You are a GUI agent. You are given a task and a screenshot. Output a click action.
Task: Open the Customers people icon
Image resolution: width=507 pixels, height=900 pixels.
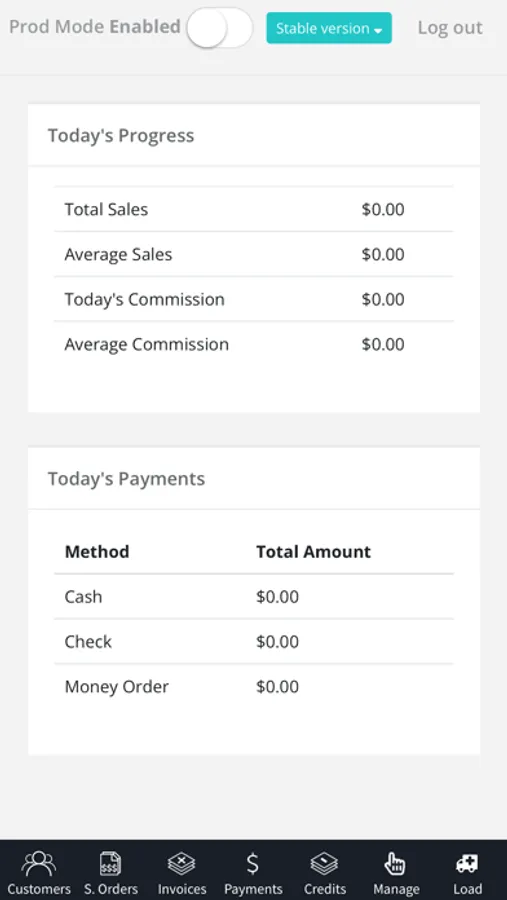[x=38, y=863]
